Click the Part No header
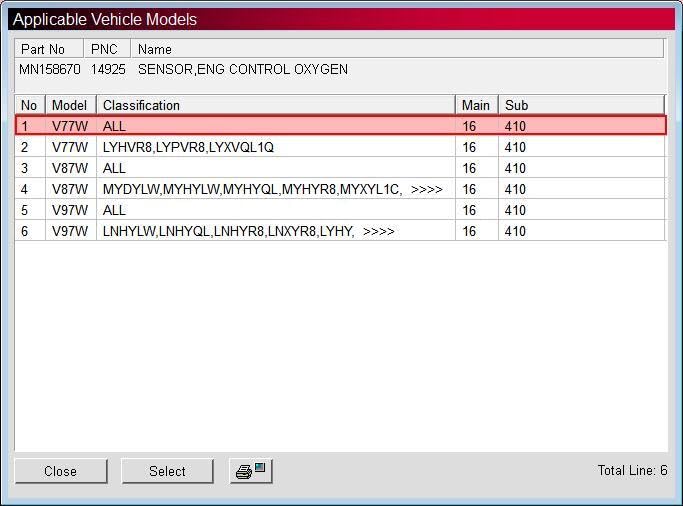 [48, 49]
